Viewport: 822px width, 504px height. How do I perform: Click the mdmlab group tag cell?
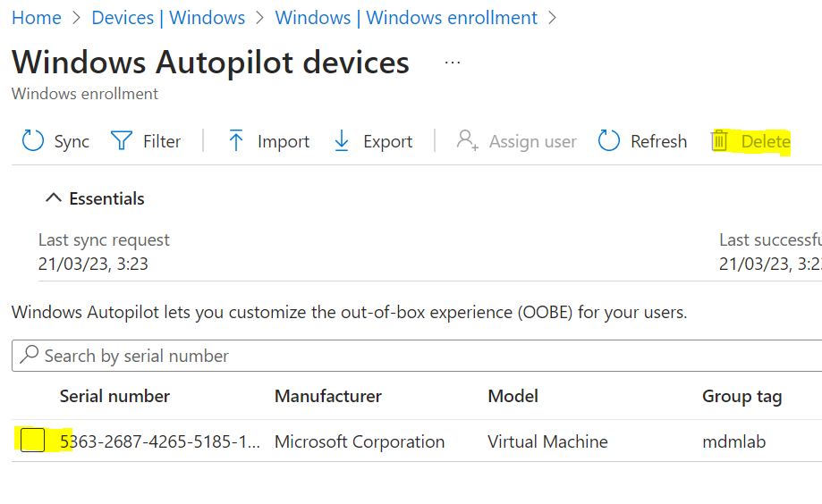click(734, 441)
